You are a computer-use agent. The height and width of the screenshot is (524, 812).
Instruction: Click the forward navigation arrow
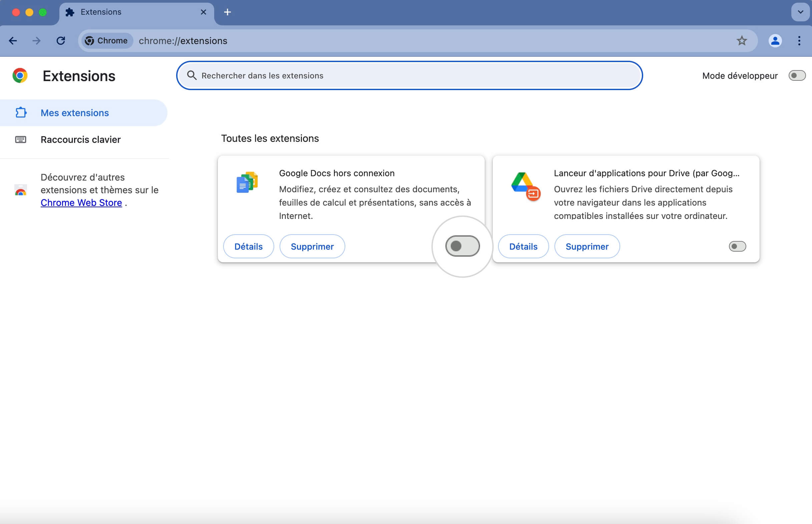(36, 41)
